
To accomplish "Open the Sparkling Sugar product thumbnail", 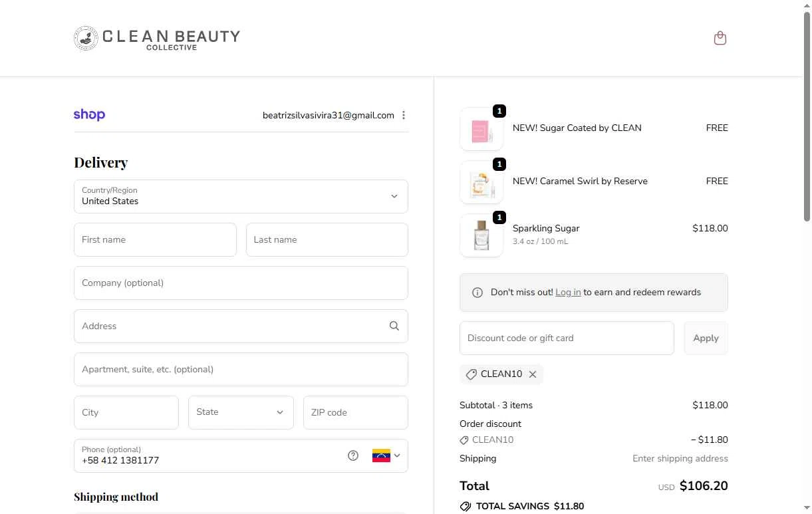I will pos(481,235).
